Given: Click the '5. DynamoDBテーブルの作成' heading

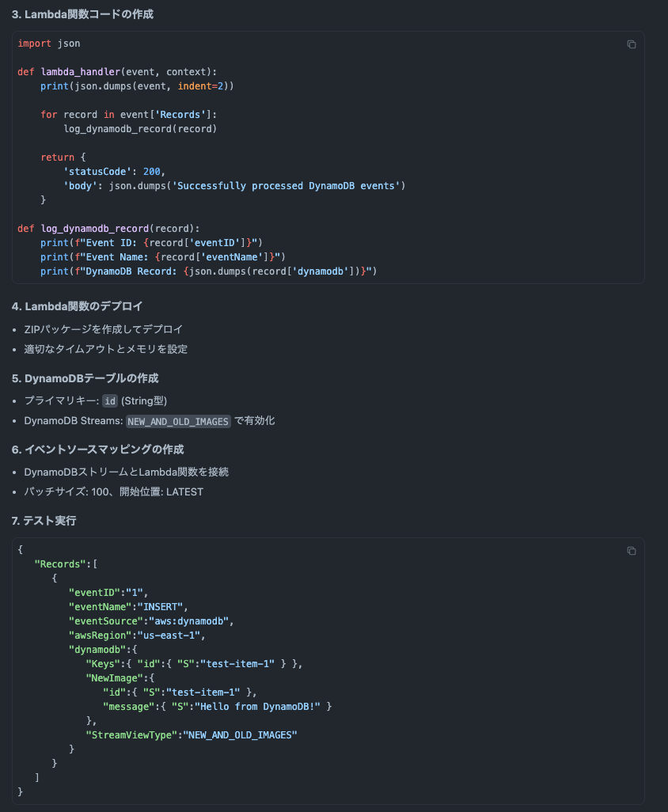Looking at the screenshot, I should [x=85, y=378].
